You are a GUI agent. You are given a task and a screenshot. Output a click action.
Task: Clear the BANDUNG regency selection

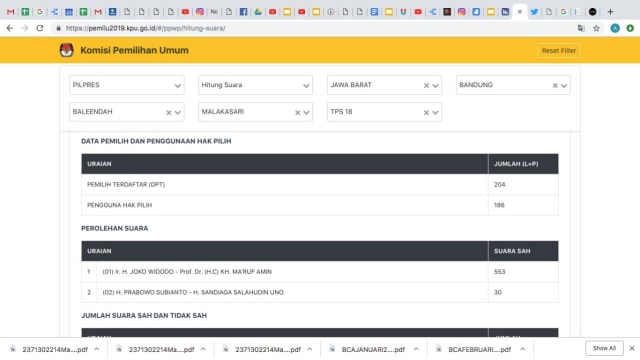555,85
